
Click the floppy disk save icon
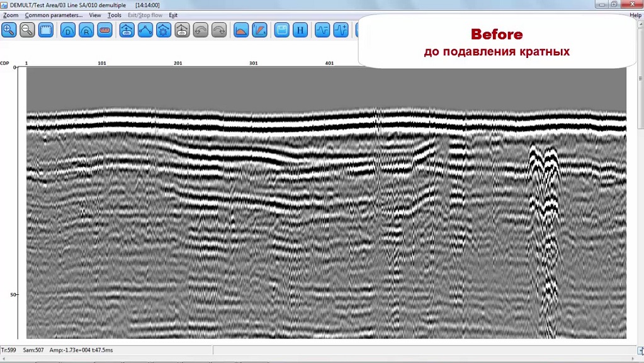point(282,30)
